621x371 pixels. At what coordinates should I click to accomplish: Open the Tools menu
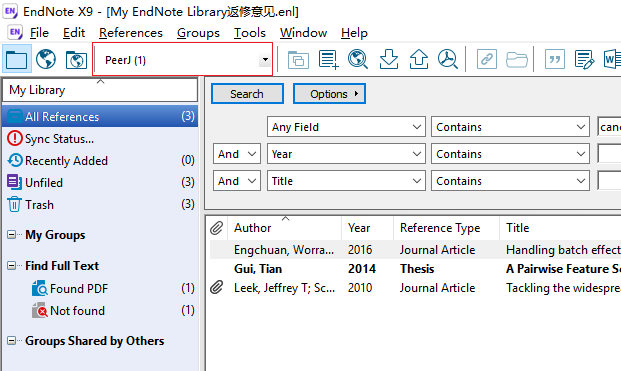pos(250,33)
